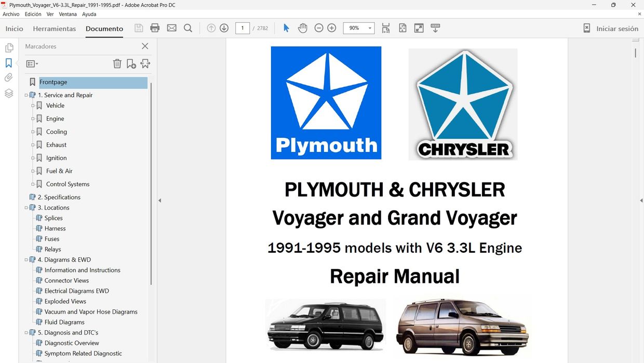Open the Ver menu
The height and width of the screenshot is (363, 644).
50,14
